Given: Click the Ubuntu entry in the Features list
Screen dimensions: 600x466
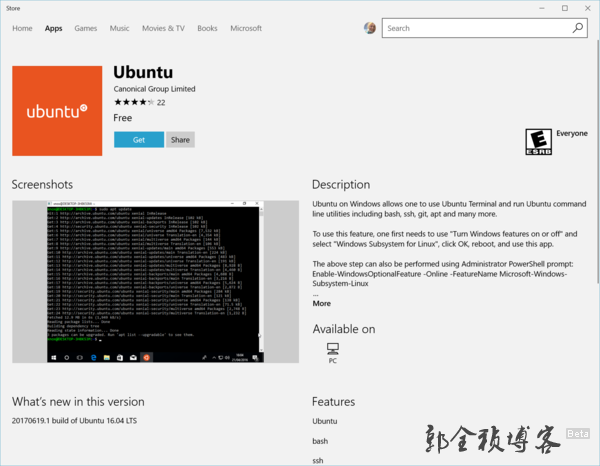Looking at the screenshot, I should [324, 421].
